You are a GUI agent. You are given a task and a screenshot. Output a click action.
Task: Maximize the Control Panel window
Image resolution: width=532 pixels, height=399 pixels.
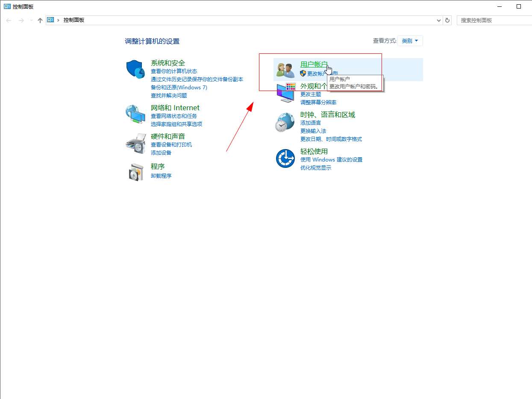click(x=519, y=6)
